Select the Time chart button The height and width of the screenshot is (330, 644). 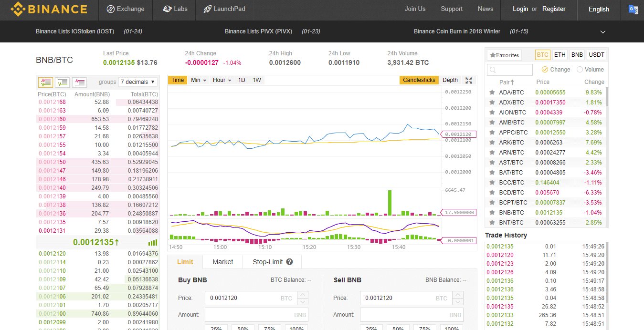178,80
